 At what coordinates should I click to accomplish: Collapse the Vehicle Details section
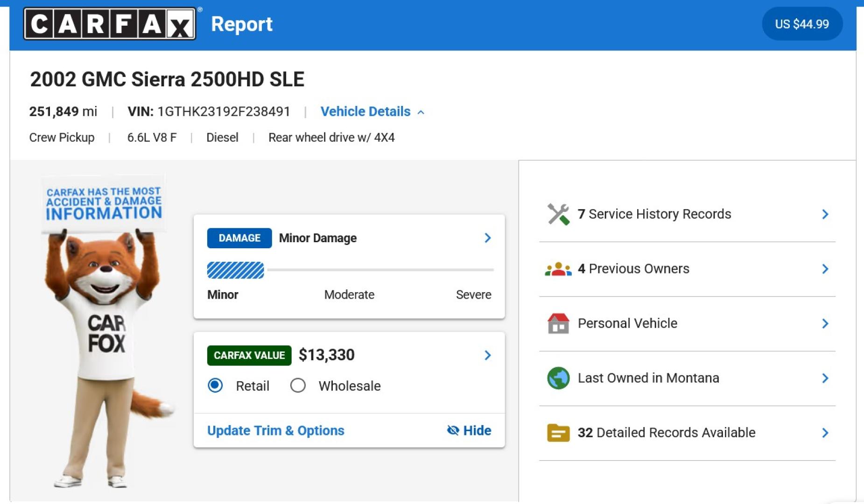coord(372,112)
